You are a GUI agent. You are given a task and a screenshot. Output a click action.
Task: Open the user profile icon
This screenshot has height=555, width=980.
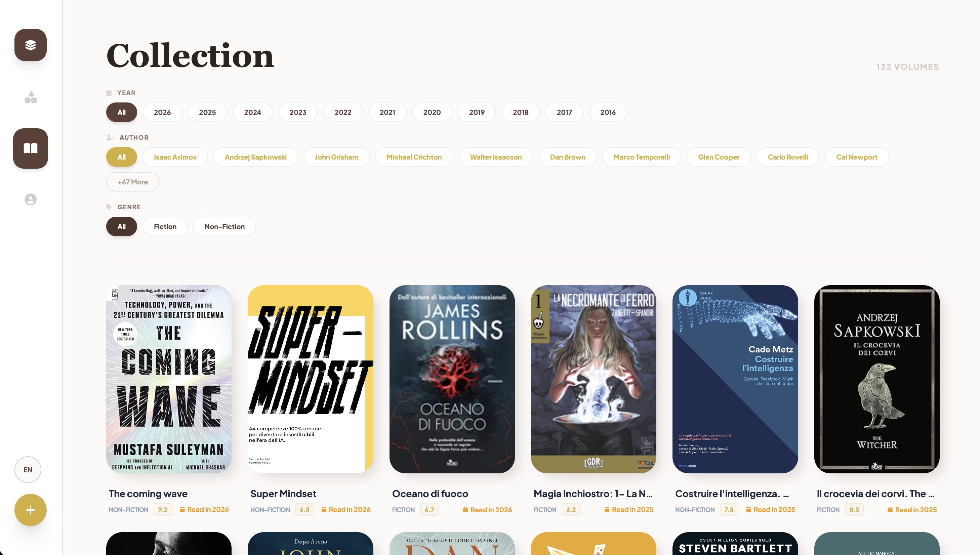[31, 199]
